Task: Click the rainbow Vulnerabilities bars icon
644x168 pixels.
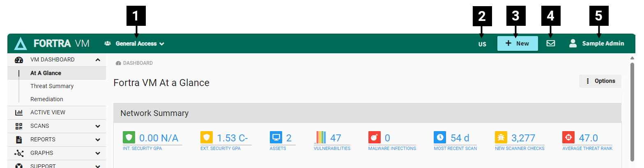Action: click(320, 138)
